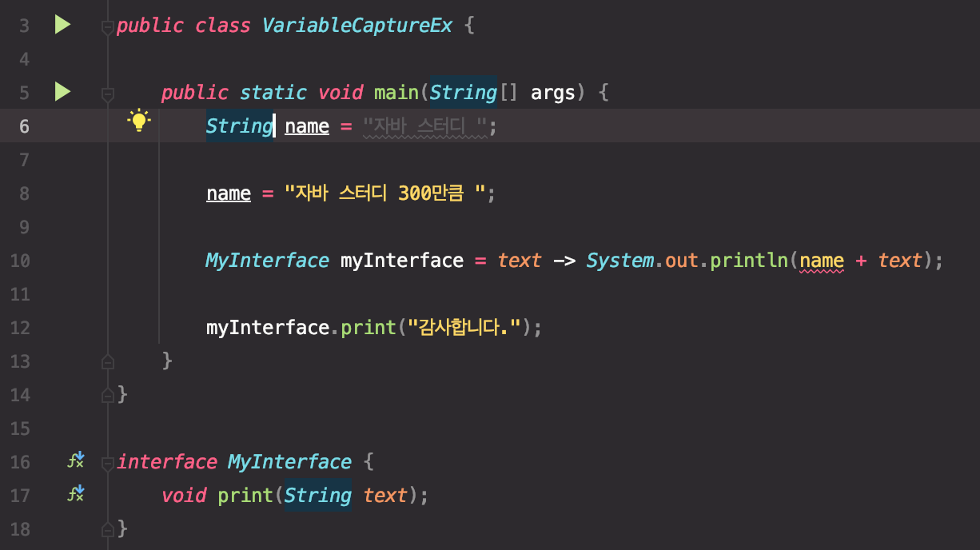This screenshot has height=550, width=980.
Task: Click the println method call
Action: coord(749,261)
